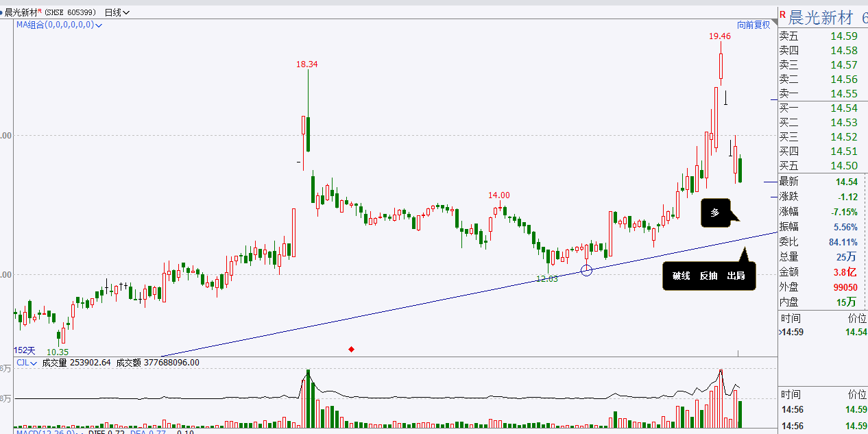Click the 成交量 253902.64 readout
Image resolution: width=868 pixels, height=434 pixels.
(x=77, y=362)
